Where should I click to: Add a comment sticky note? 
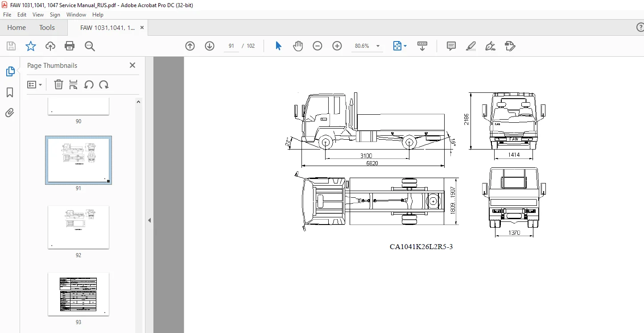click(451, 46)
